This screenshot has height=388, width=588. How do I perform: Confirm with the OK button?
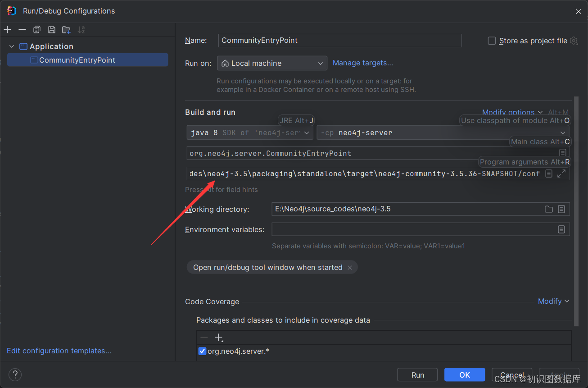click(465, 375)
